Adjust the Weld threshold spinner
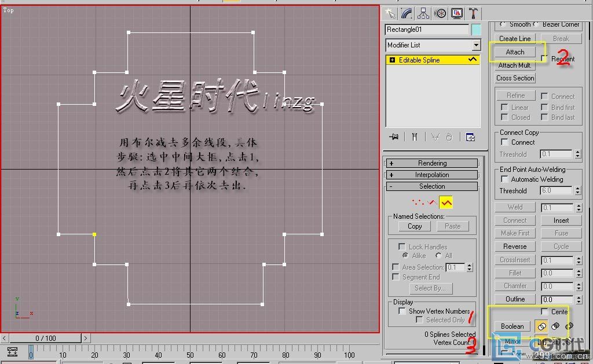Image resolution: width=593 pixels, height=364 pixels. pos(579,208)
